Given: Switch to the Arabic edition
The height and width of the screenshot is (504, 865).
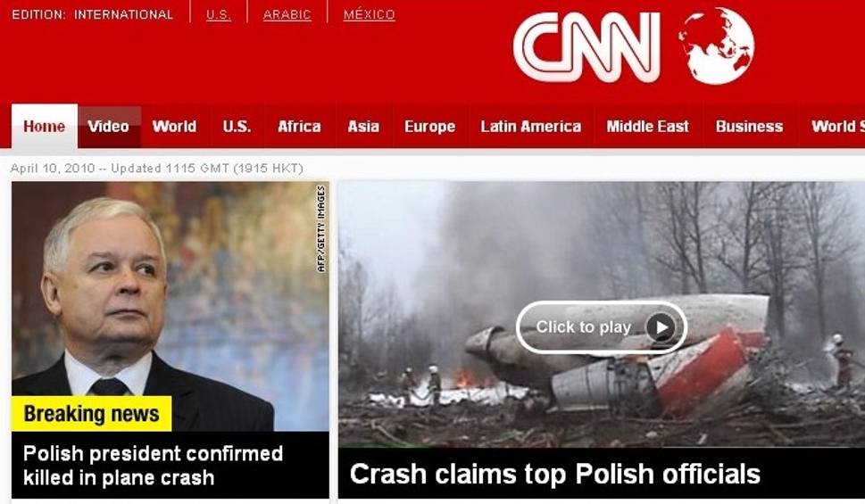Looking at the screenshot, I should coord(287,15).
